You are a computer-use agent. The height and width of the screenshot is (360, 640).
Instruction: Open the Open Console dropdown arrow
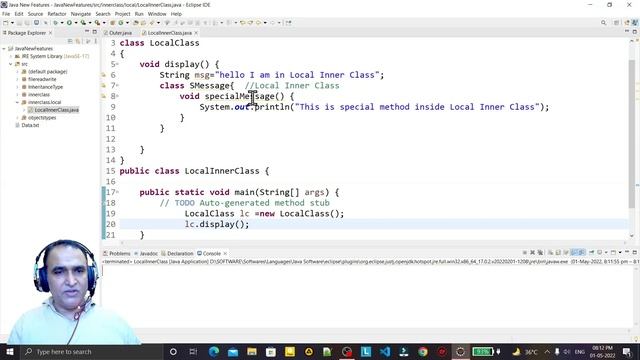[x=620, y=253]
